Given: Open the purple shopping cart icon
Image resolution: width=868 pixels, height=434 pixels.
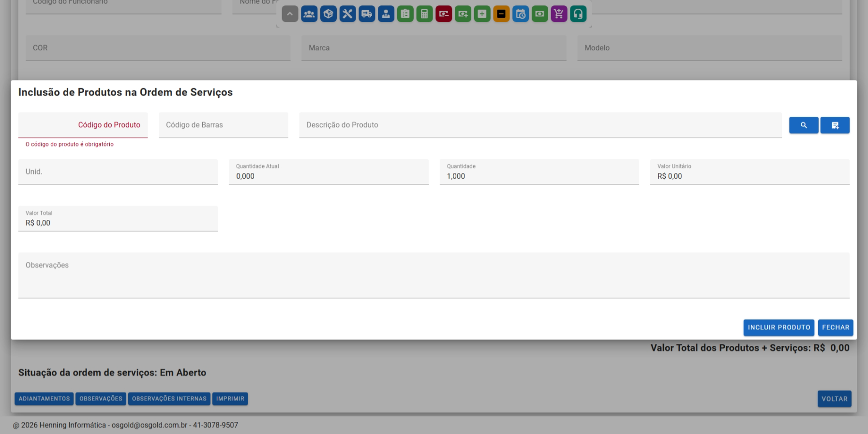Looking at the screenshot, I should [559, 14].
